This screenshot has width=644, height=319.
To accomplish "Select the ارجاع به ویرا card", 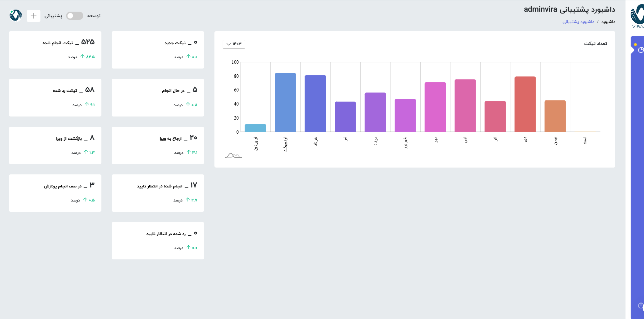I will [x=158, y=145].
